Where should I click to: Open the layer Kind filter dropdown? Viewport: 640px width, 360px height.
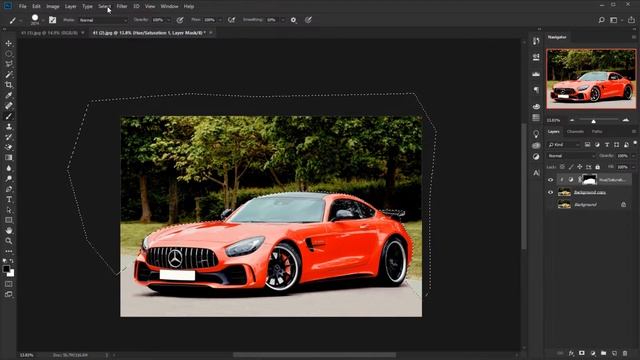[564, 144]
